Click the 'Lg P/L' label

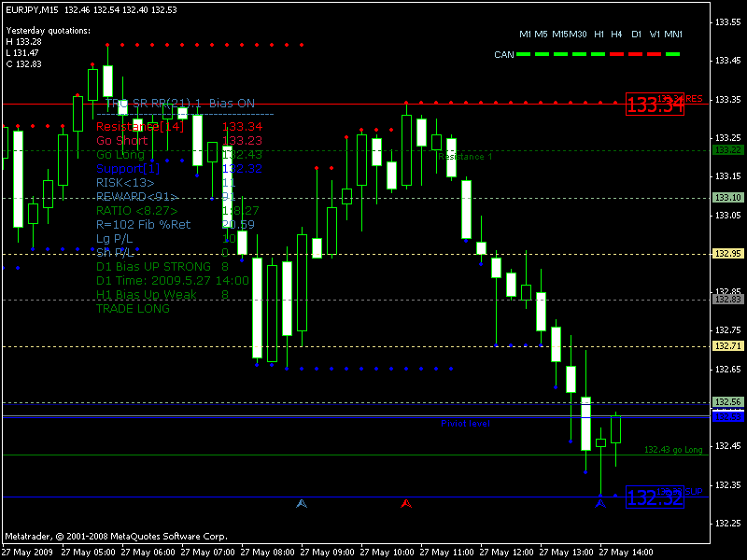coord(114,239)
